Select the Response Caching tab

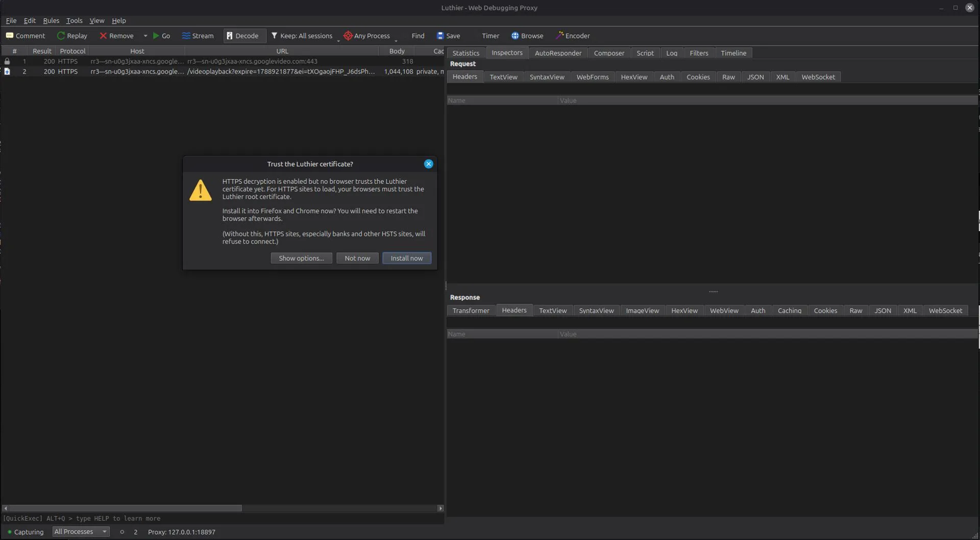tap(789, 311)
